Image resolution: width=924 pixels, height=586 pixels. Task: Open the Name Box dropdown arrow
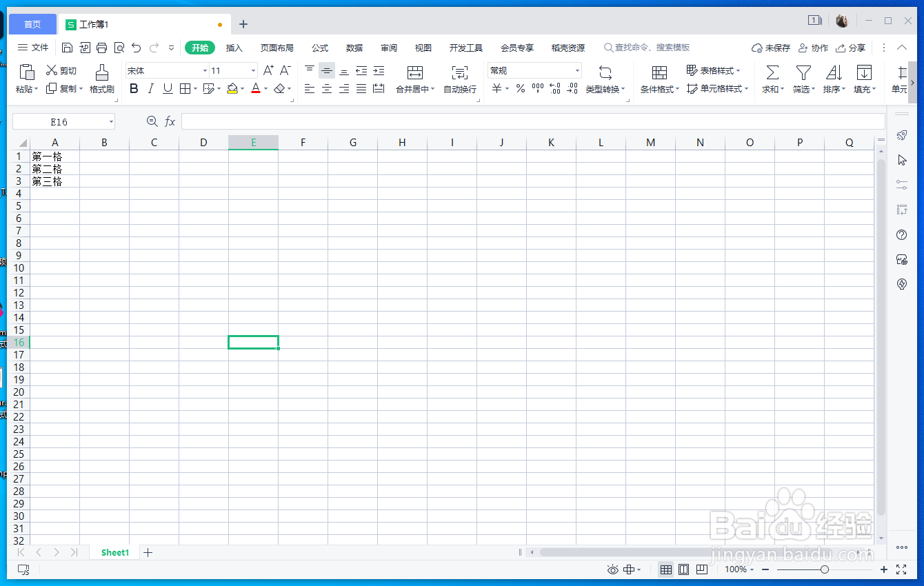tap(111, 122)
